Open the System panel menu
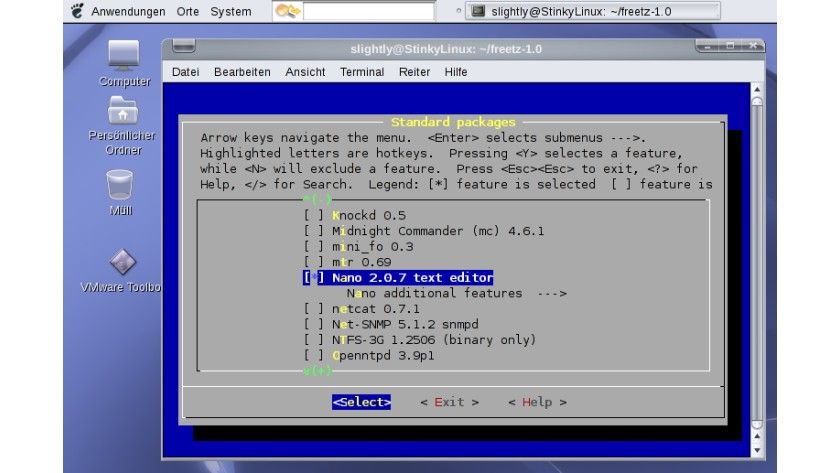Screen dimensions: 840x473 tap(230, 11)
